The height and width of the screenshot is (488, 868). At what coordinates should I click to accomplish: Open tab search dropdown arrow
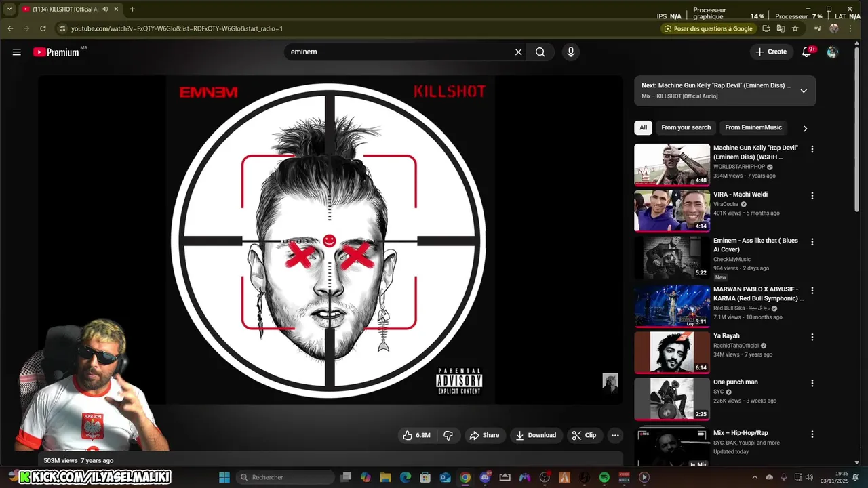(x=9, y=9)
